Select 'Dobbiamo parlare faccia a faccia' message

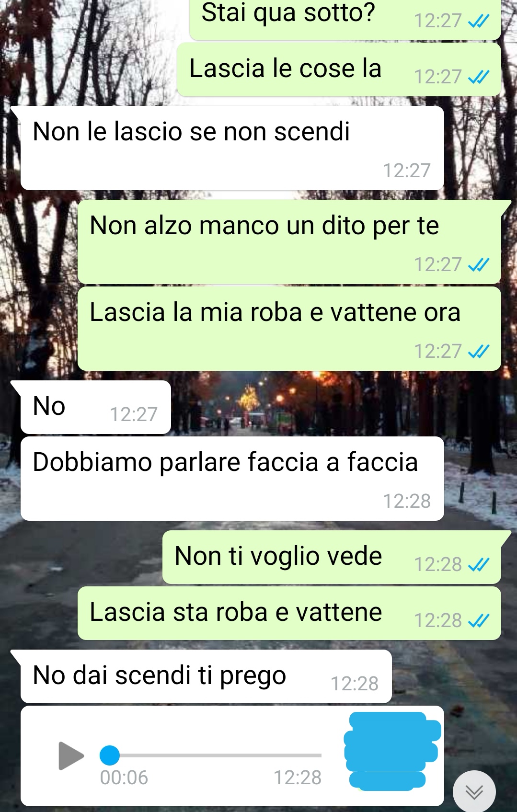coord(232,479)
